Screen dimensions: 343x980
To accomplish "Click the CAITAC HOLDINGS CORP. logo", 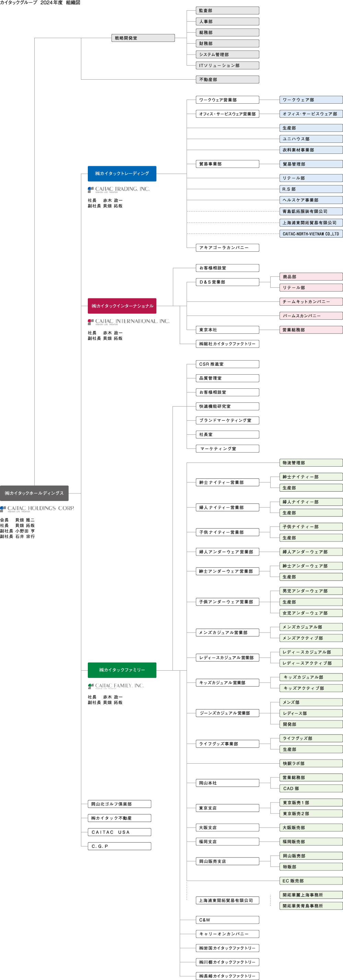I will tap(37, 509).
